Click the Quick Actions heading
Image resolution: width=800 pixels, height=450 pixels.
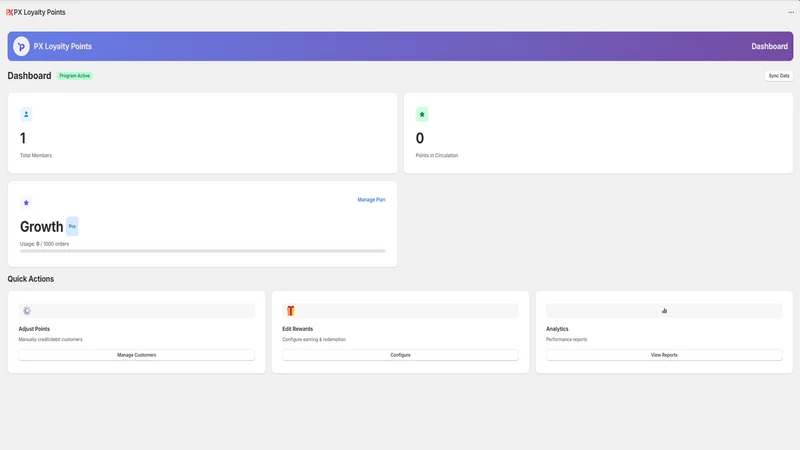point(31,279)
